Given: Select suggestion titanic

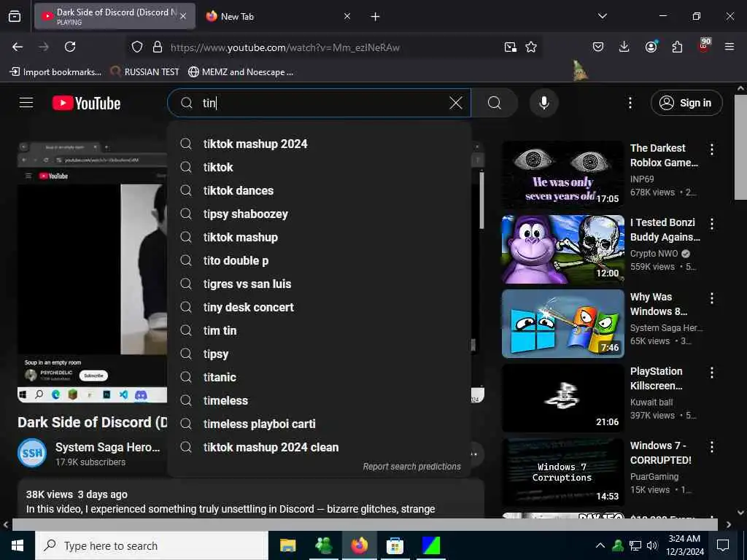Looking at the screenshot, I should coord(320,377).
